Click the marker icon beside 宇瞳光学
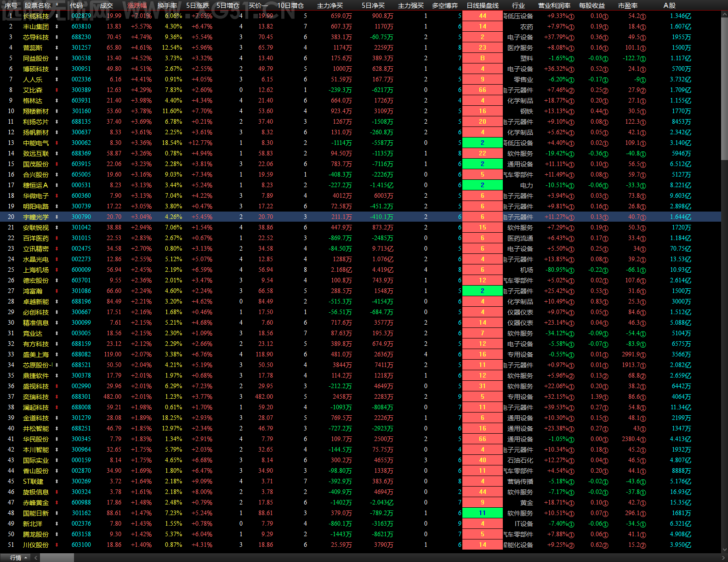This screenshot has width=728, height=562. [57, 217]
